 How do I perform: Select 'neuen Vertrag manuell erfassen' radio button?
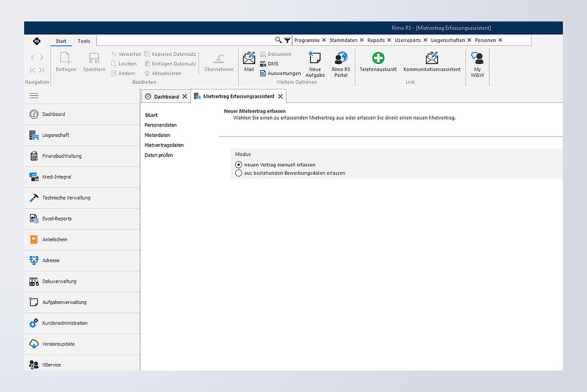239,165
